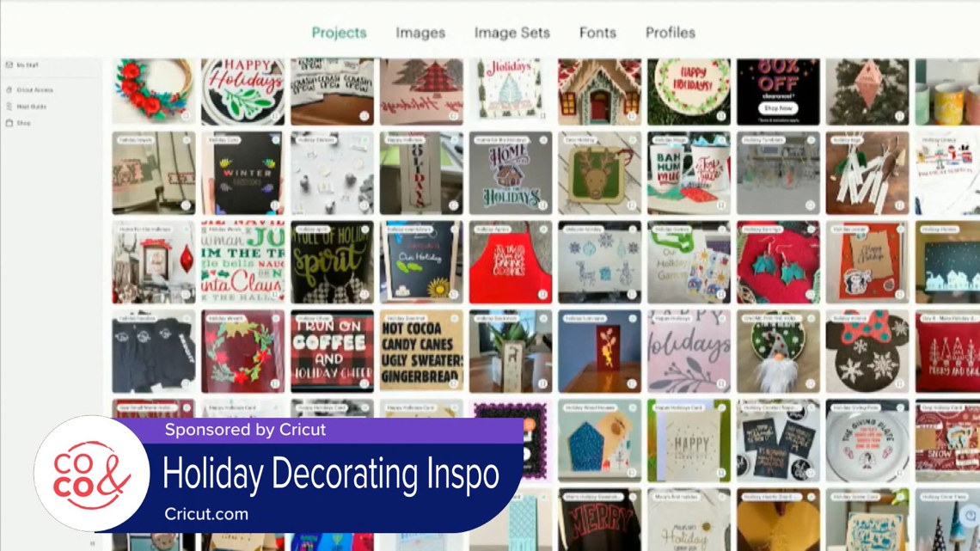Open the Giving Plate project thumbnail
The width and height of the screenshot is (980, 551).
tap(867, 441)
